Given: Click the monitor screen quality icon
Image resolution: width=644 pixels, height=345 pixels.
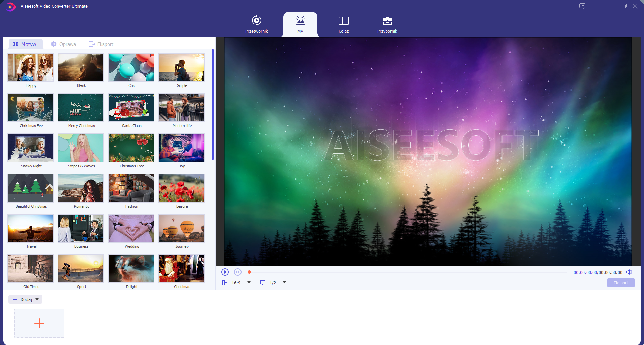Looking at the screenshot, I should [x=263, y=283].
